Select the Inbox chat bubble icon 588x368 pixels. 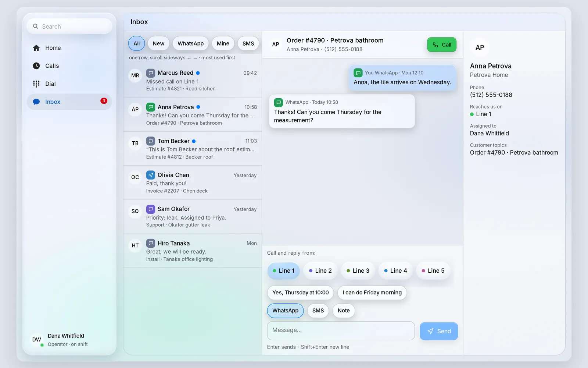(x=36, y=102)
